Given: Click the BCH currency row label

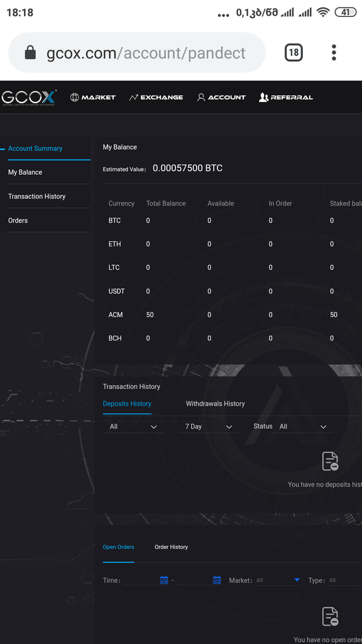Looking at the screenshot, I should pyautogui.click(x=115, y=338).
